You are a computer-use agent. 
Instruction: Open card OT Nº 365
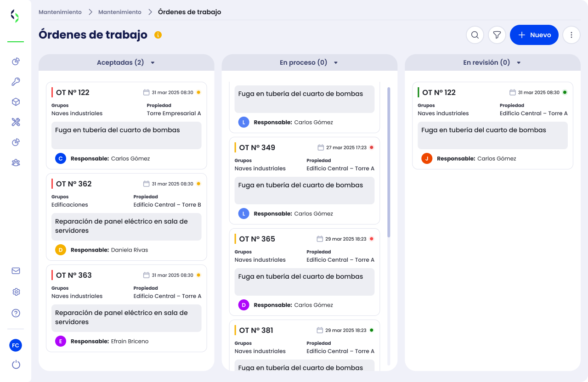[305, 272]
